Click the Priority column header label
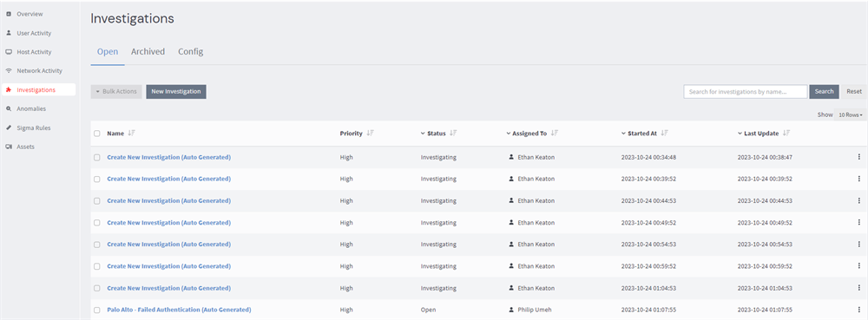868x320 pixels. (x=351, y=134)
